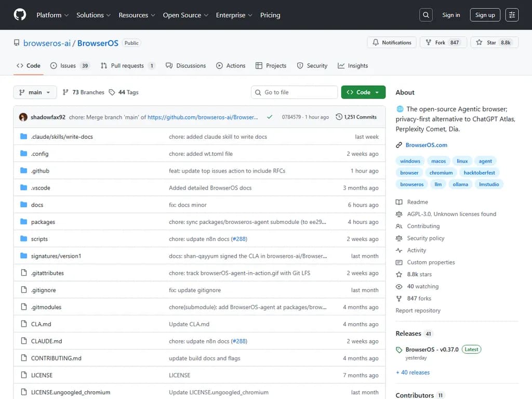The width and height of the screenshot is (532, 399).
Task: Open the green Code dropdown
Action: point(363,92)
